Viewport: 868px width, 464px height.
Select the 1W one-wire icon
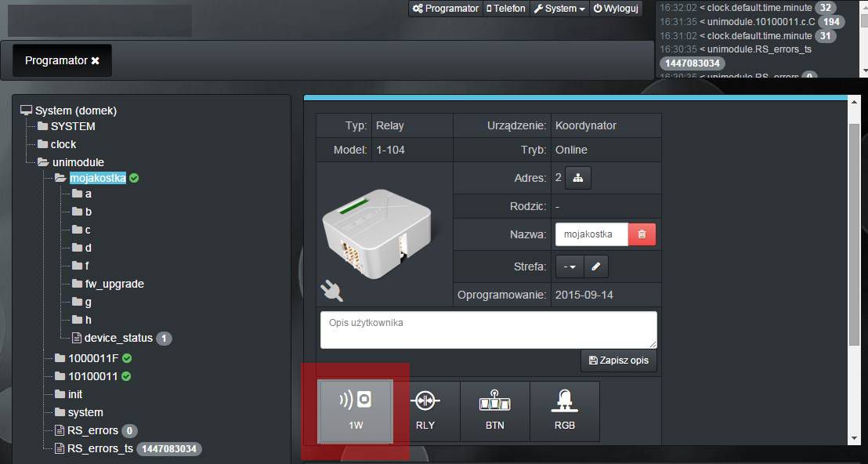(355, 411)
